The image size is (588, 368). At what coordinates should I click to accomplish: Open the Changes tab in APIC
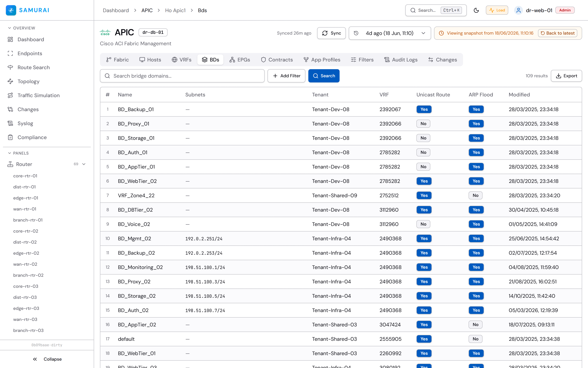[442, 60]
